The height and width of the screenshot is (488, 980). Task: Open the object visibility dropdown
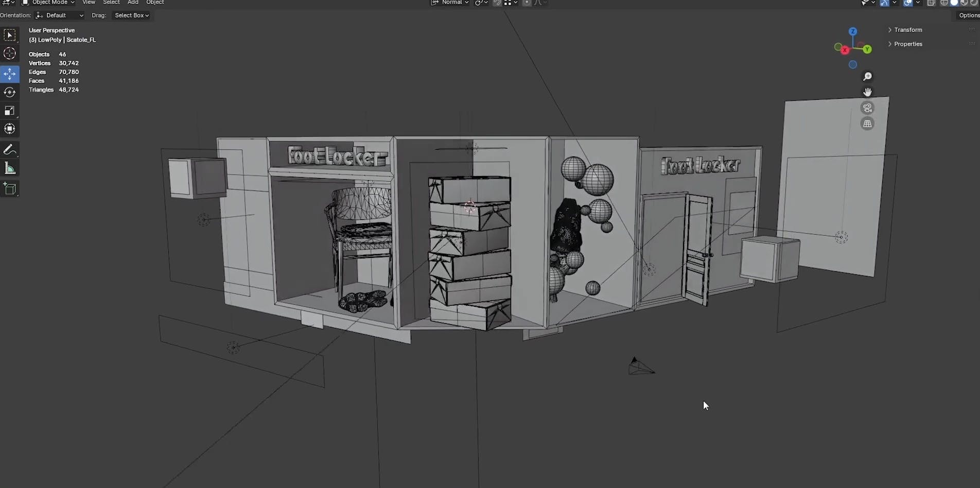coord(868,3)
